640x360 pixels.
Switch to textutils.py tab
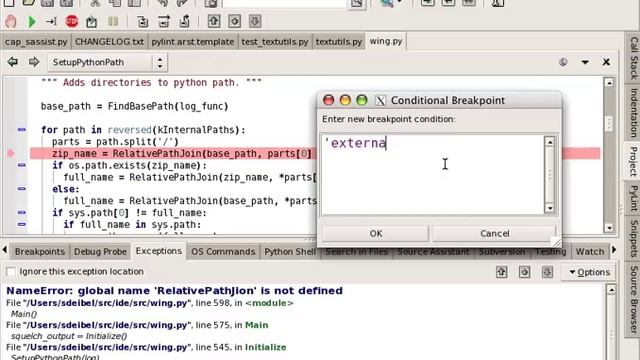(339, 42)
